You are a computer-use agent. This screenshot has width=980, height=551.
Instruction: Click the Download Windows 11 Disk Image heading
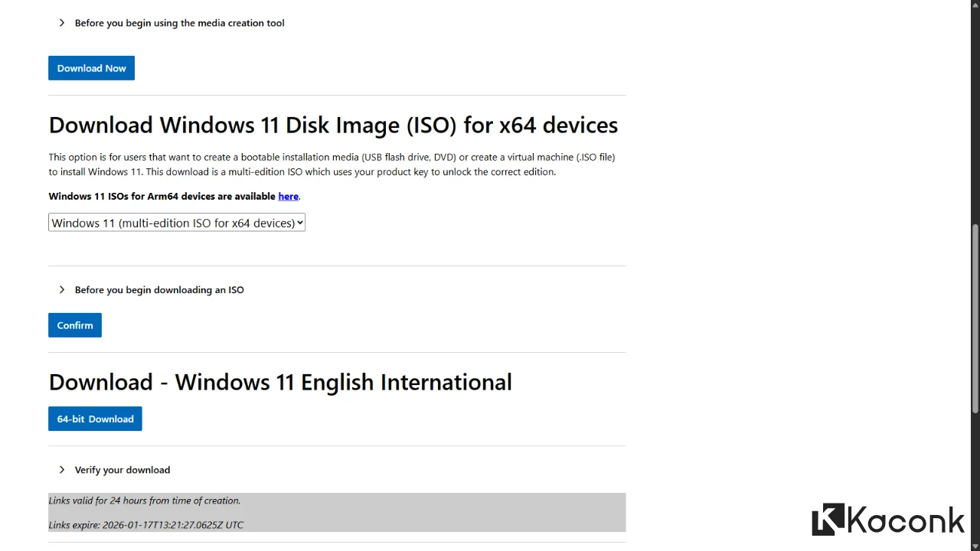(333, 125)
